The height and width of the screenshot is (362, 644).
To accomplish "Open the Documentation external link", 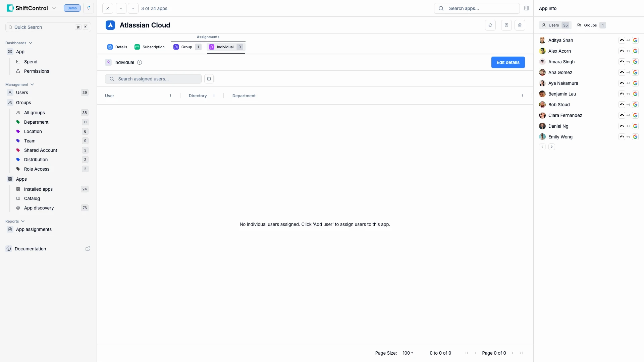I will point(88,249).
